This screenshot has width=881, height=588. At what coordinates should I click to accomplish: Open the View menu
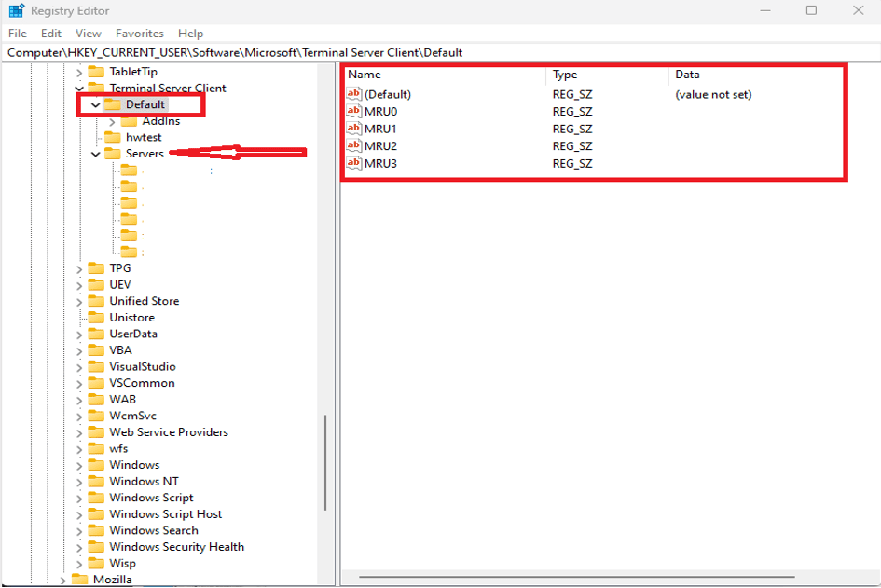[89, 33]
